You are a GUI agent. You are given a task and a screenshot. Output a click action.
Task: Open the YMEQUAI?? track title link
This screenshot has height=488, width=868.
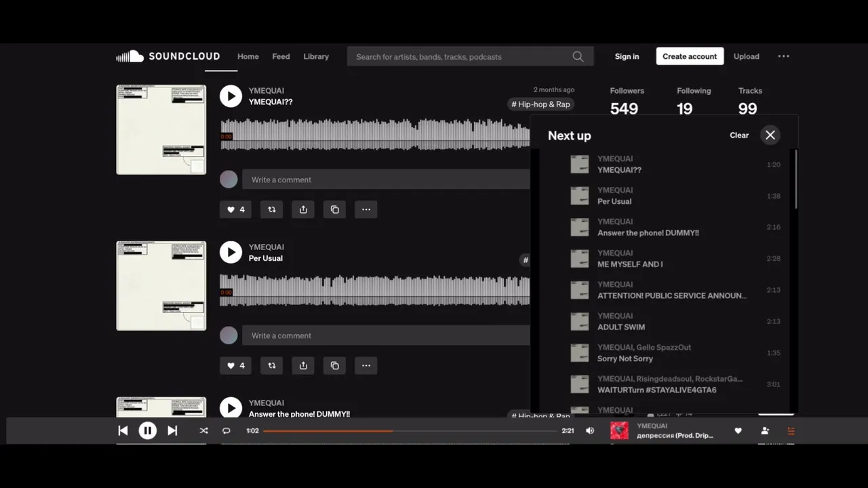tap(271, 102)
